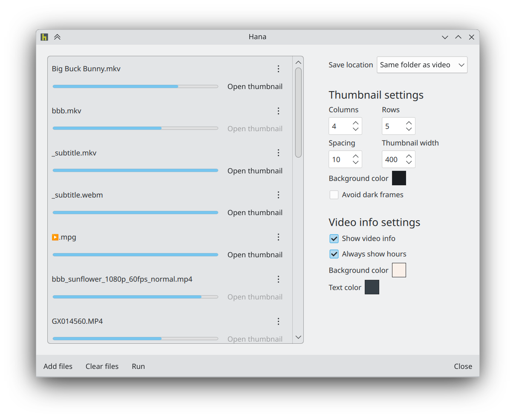Click Add files in bottom bar
The width and height of the screenshot is (516, 420).
(x=58, y=366)
